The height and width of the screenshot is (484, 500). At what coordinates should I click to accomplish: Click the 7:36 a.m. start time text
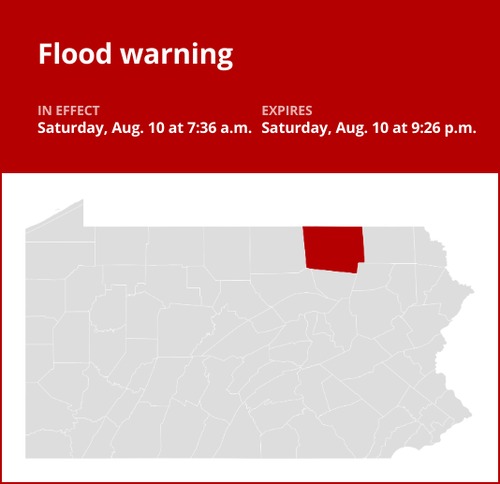point(219,128)
